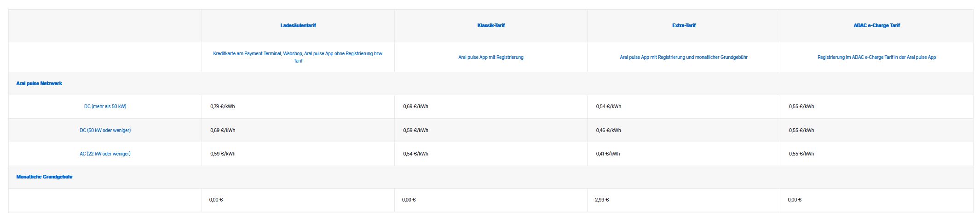980x213 pixels.
Task: Open 'Registrierung im ADAC e-Charge Tarif' link
Action: 876,58
